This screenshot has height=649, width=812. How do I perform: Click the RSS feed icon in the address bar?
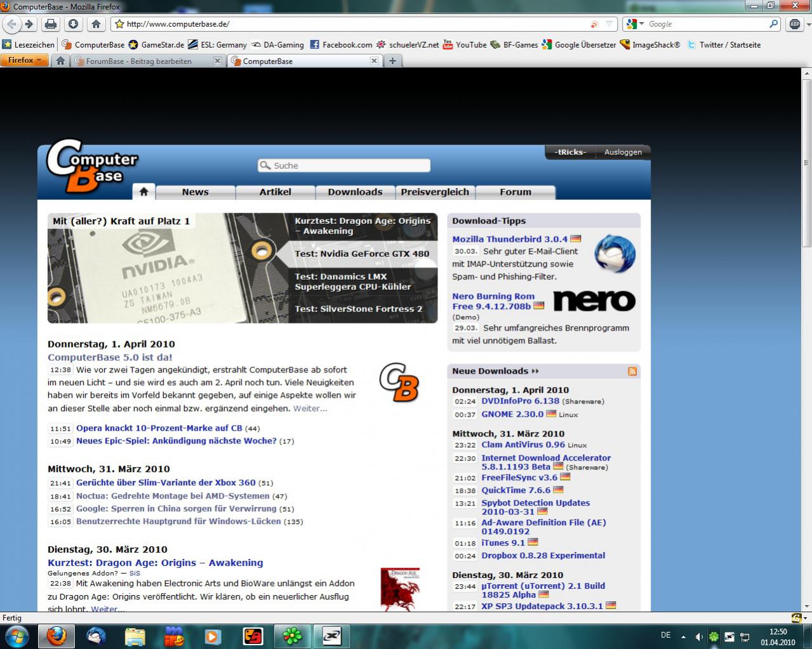[595, 24]
